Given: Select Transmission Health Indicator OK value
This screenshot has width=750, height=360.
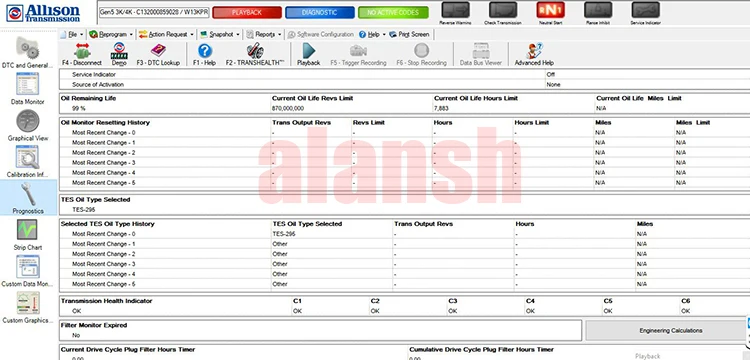Looking at the screenshot, I should pyautogui.click(x=77, y=311).
